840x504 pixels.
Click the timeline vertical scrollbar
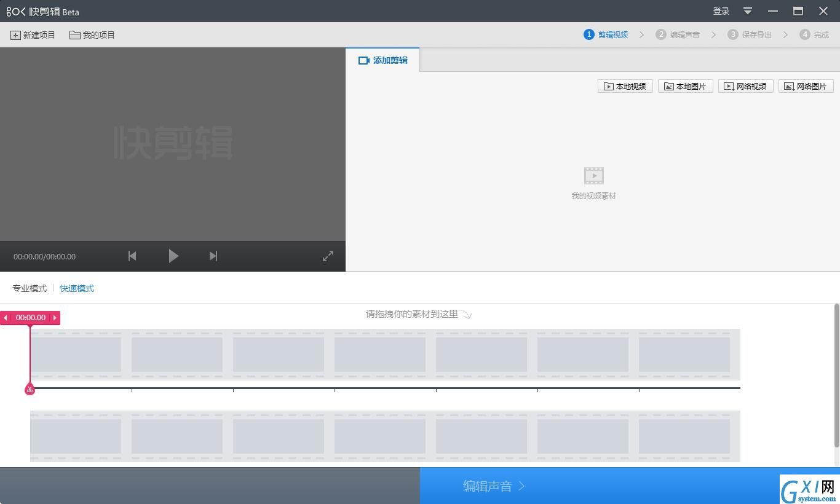836,376
